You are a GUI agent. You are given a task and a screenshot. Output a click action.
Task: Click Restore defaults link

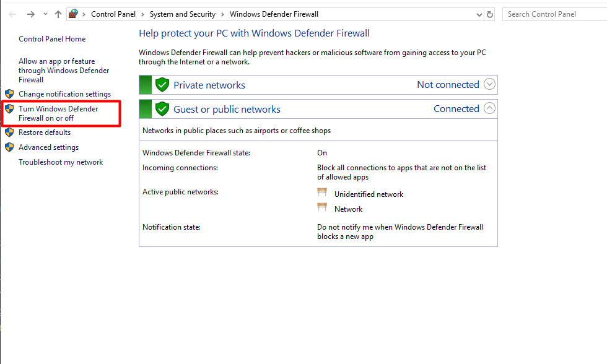[45, 132]
